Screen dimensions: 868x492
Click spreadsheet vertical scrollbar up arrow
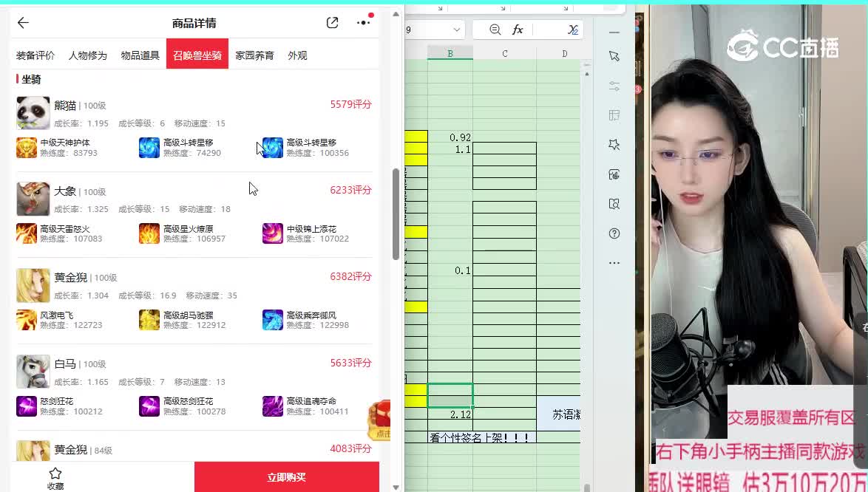(587, 74)
